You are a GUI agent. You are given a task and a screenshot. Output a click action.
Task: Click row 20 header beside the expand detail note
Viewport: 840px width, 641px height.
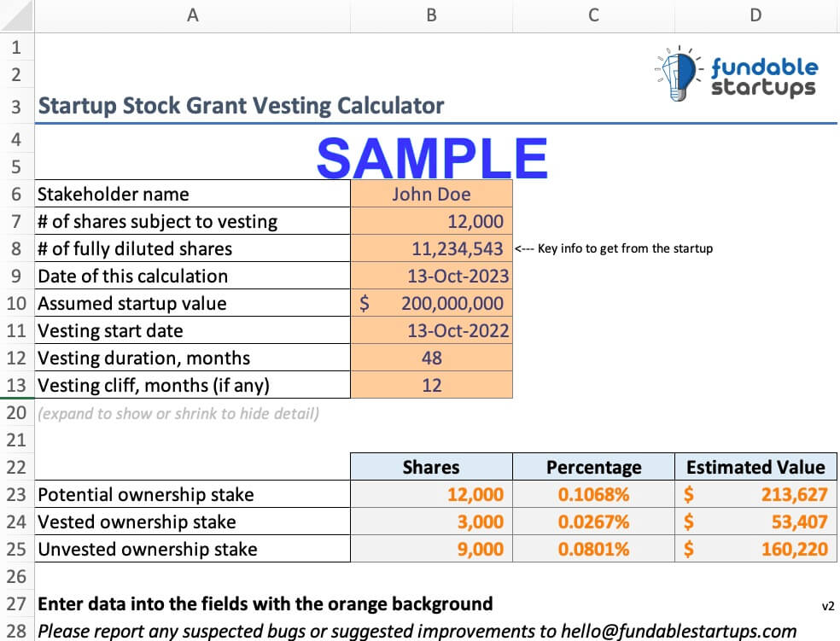point(16,413)
